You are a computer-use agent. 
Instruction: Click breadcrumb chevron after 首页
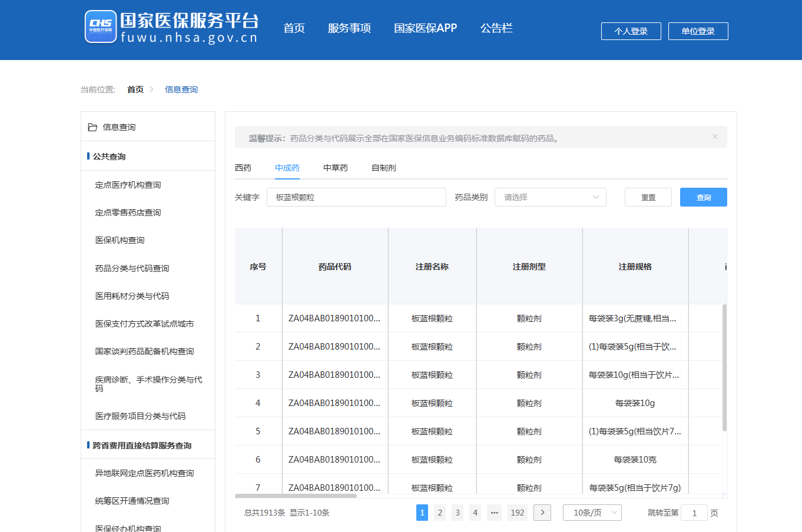tap(152, 89)
